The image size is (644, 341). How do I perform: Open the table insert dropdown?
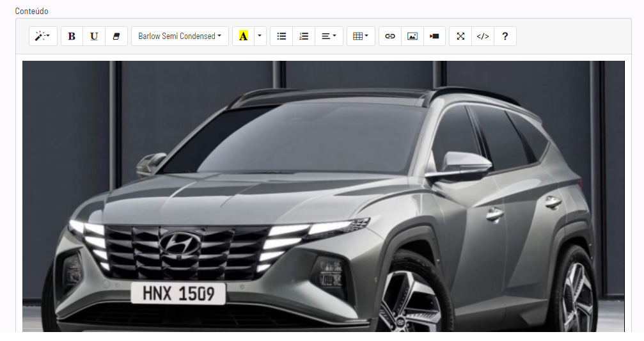[x=361, y=36]
